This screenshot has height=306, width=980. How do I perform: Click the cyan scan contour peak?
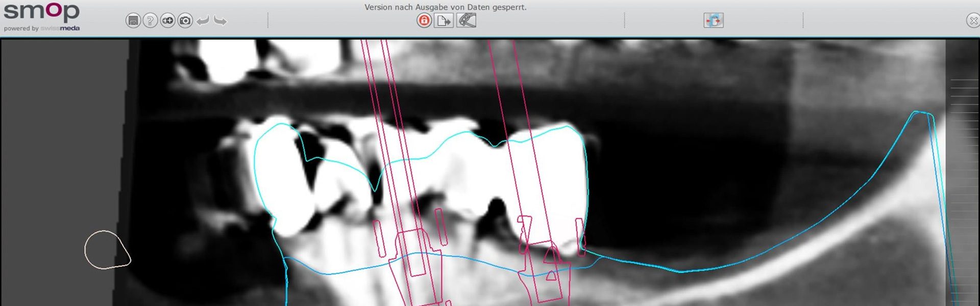(x=922, y=113)
